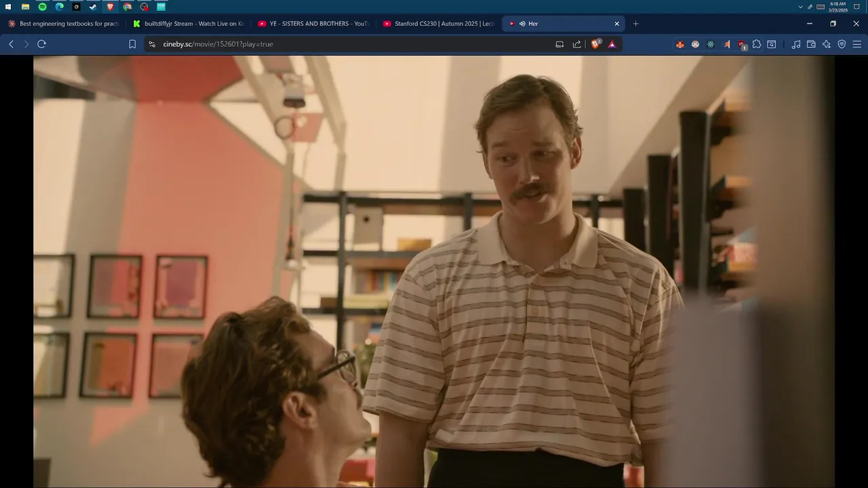
Task: Mute the Her tab audio icon
Action: coord(522,24)
